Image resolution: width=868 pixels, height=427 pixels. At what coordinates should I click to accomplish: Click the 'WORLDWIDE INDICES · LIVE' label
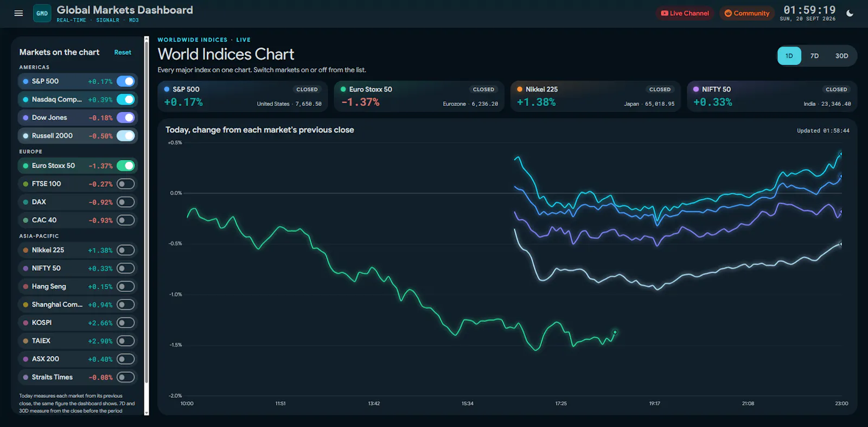(204, 40)
